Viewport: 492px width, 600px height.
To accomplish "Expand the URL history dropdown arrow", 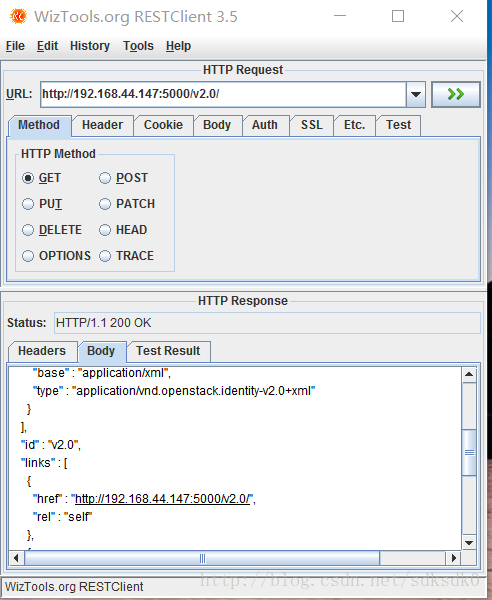I will pyautogui.click(x=416, y=94).
